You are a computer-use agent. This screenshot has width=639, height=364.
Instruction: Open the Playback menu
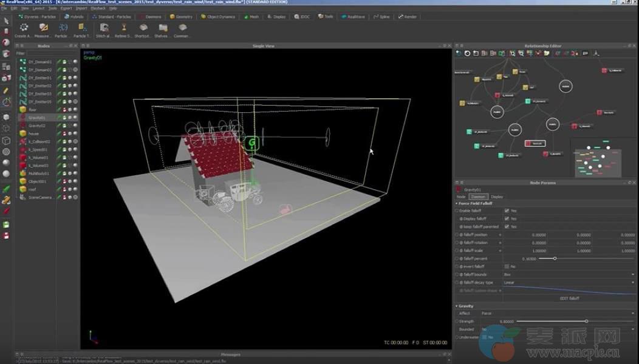pyautogui.click(x=98, y=8)
